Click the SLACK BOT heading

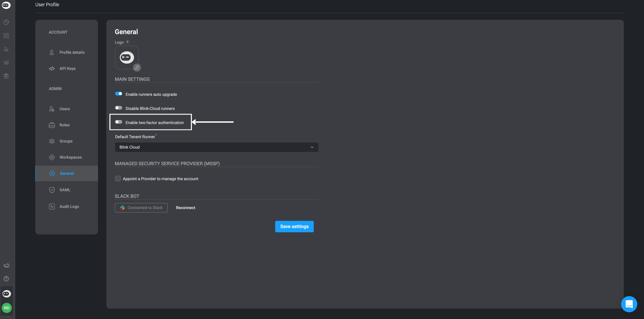[x=127, y=196]
